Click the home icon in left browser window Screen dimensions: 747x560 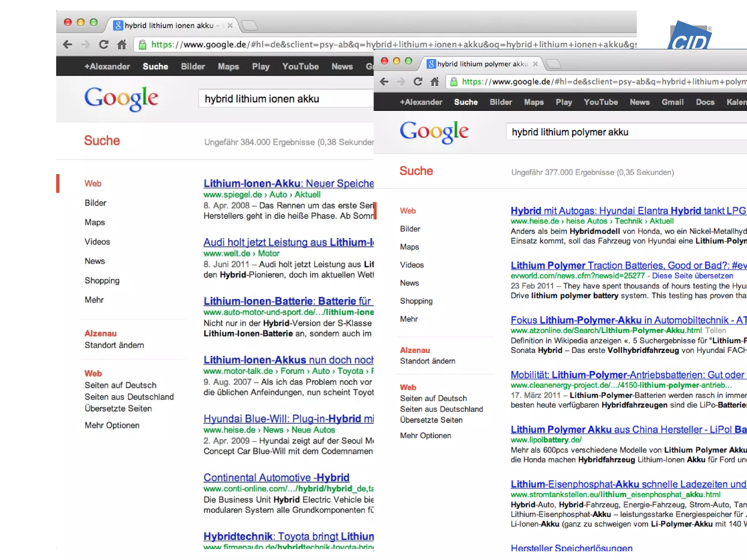pyautogui.click(x=122, y=44)
